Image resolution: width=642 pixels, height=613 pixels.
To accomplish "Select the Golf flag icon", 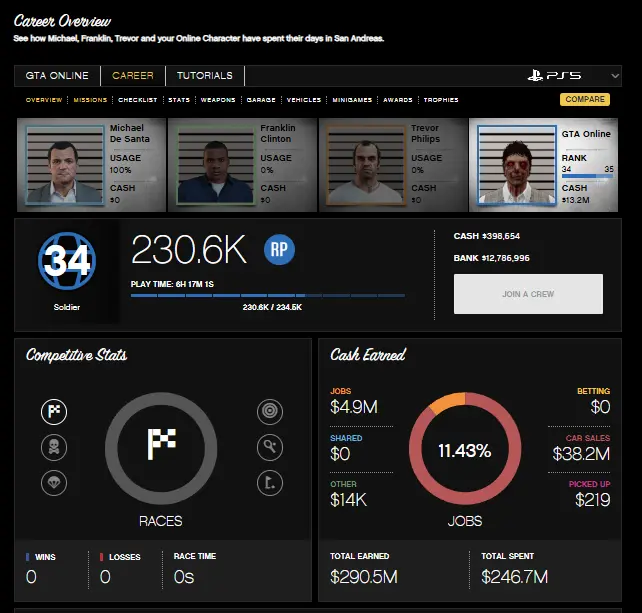I will (x=270, y=483).
